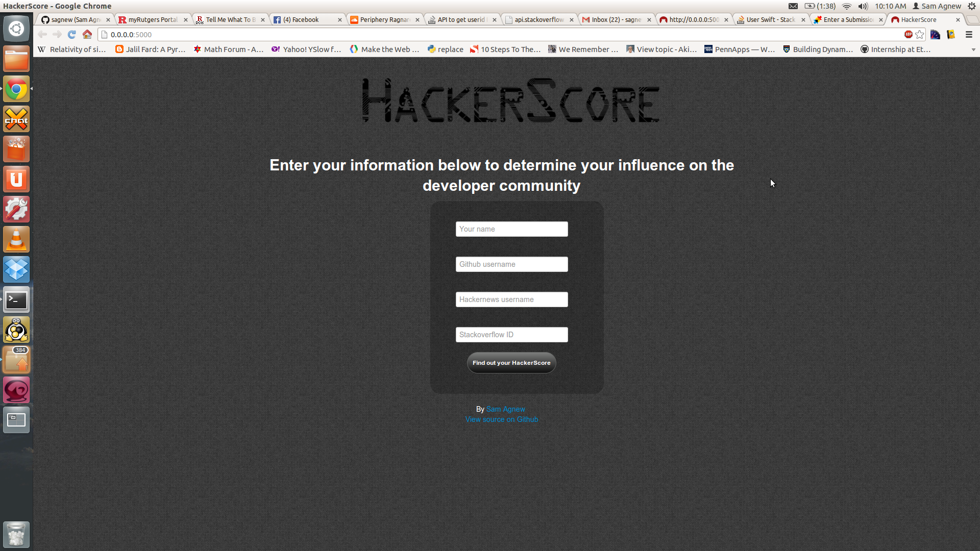980x551 pixels.
Task: Open the Chrome hamburger menu
Action: pyautogui.click(x=969, y=35)
